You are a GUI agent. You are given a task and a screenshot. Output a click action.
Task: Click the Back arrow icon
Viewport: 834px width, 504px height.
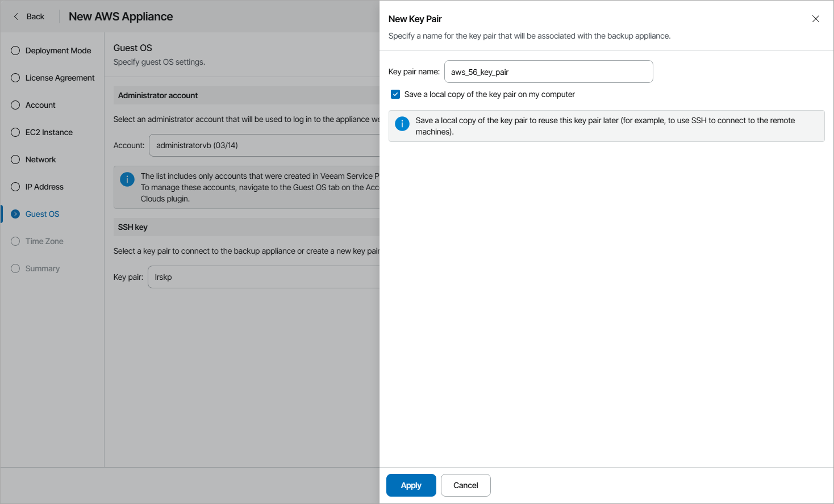click(x=16, y=16)
